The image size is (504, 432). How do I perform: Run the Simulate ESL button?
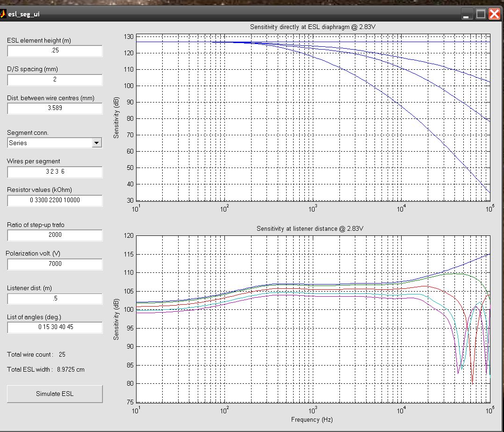(55, 394)
